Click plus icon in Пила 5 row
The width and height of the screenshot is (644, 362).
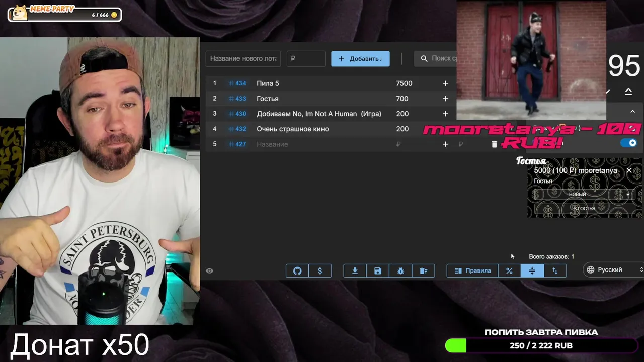(445, 83)
